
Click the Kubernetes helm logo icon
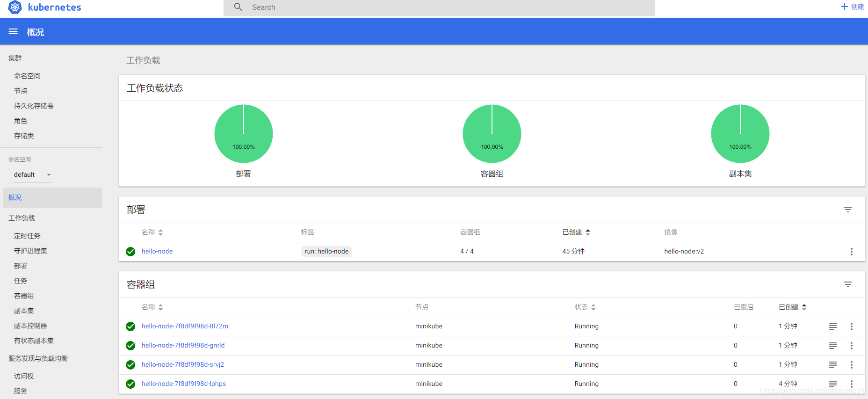(15, 7)
